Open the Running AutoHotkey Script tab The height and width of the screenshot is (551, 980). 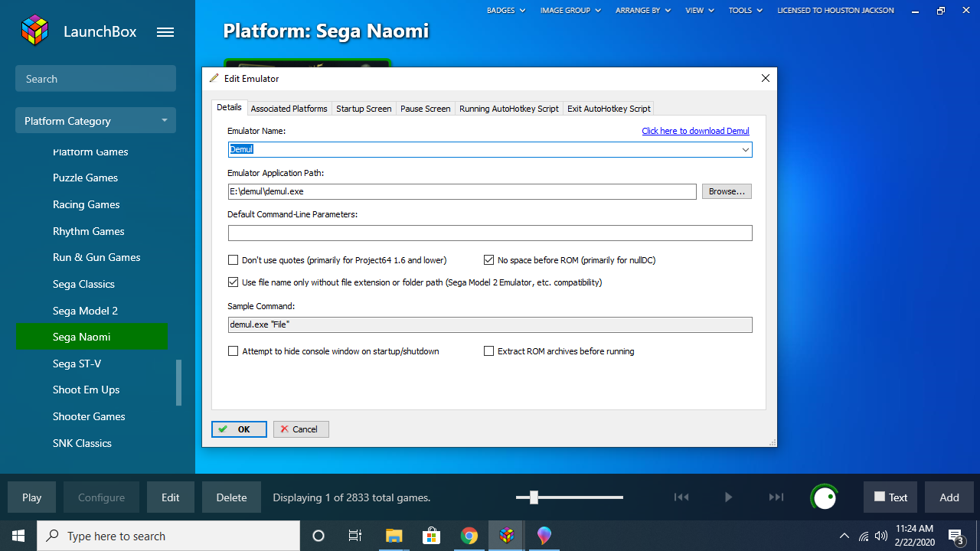click(x=509, y=109)
